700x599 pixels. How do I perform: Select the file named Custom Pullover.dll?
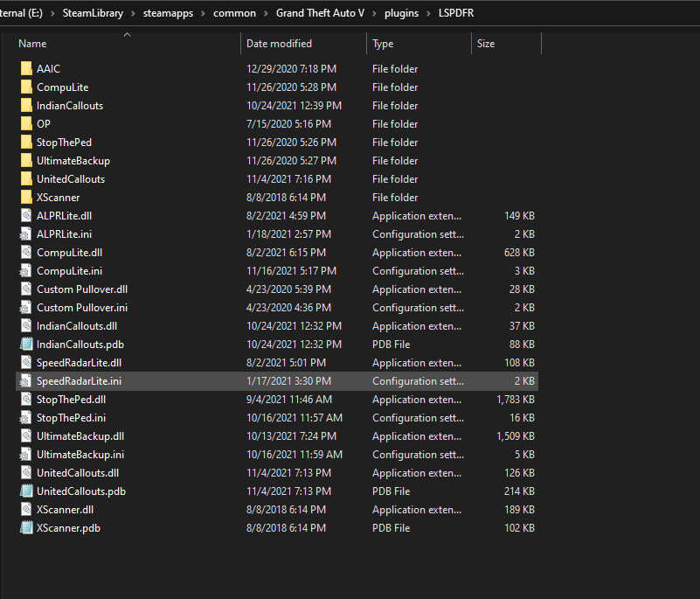pos(82,289)
